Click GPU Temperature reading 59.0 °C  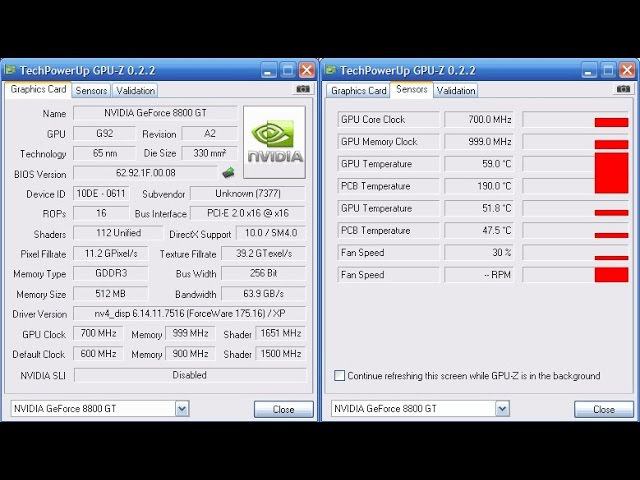pos(479,164)
